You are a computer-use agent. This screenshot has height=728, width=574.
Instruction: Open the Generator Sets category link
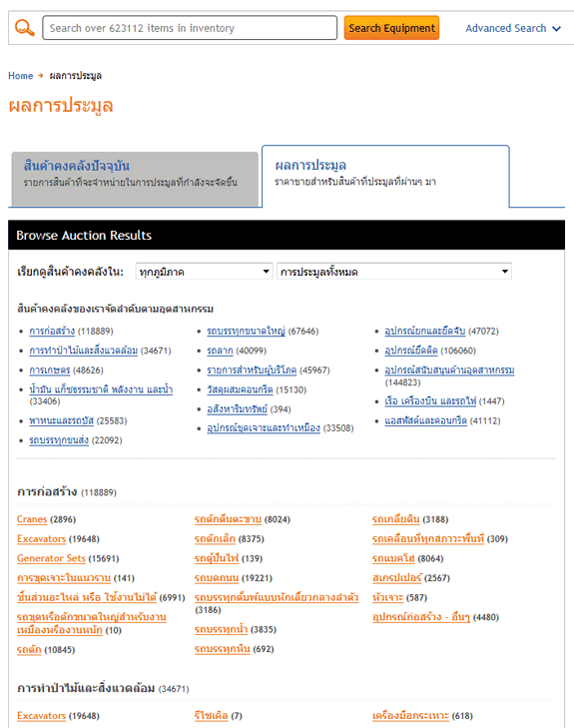click(51, 558)
